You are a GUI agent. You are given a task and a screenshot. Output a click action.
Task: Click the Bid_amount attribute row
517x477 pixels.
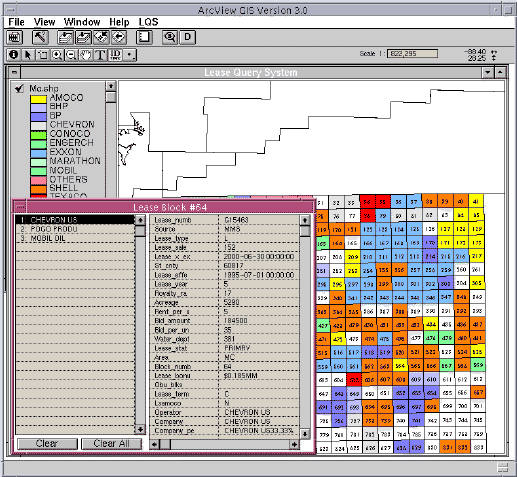point(225,321)
